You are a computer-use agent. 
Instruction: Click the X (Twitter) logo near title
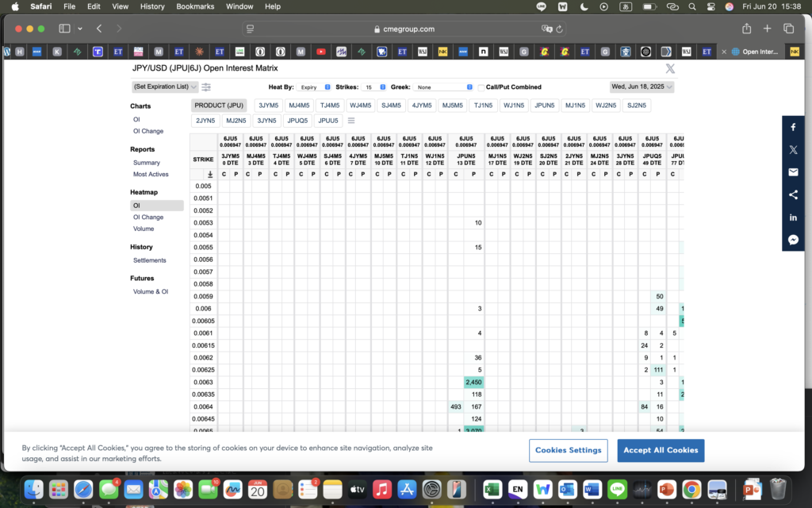[670, 69]
